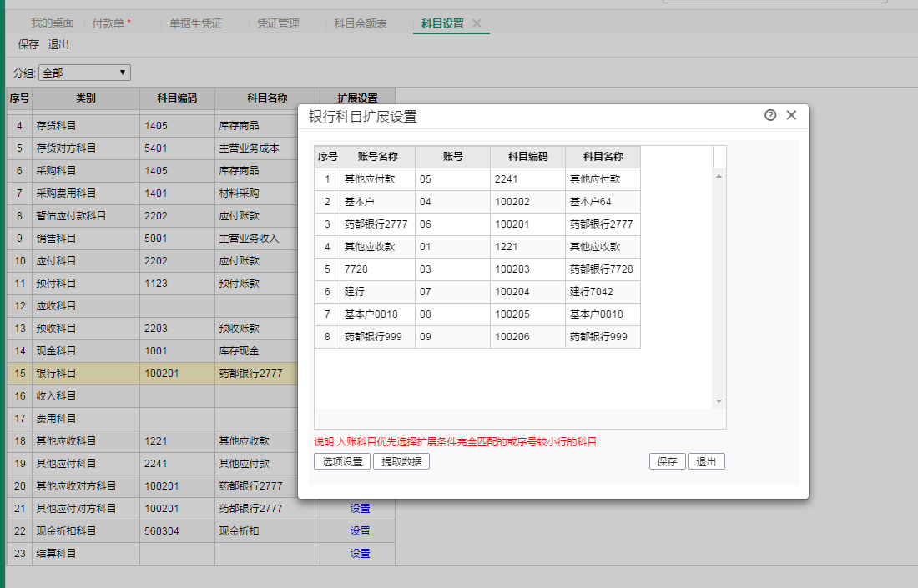Select dialog row 其他应付款 account name cell

coord(377,179)
